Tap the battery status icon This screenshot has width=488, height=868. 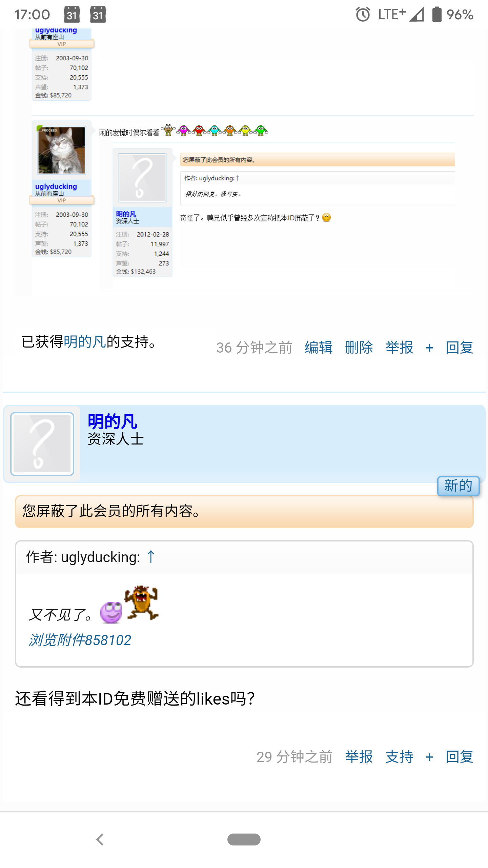pyautogui.click(x=437, y=15)
